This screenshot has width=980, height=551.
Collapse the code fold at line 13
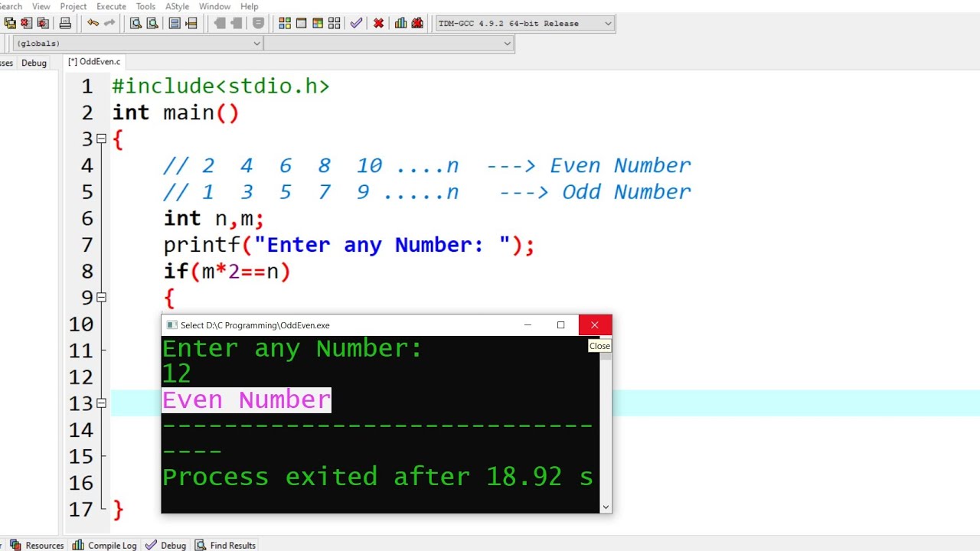coord(101,403)
